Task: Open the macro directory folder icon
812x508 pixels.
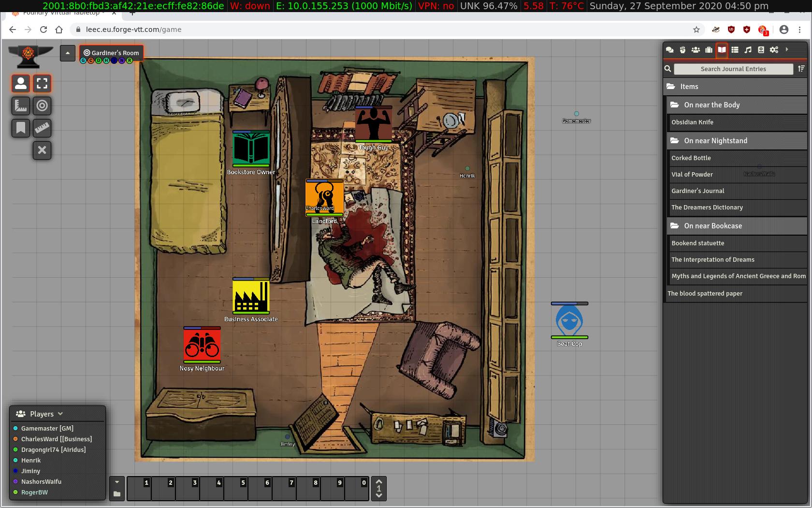Action: [x=116, y=494]
